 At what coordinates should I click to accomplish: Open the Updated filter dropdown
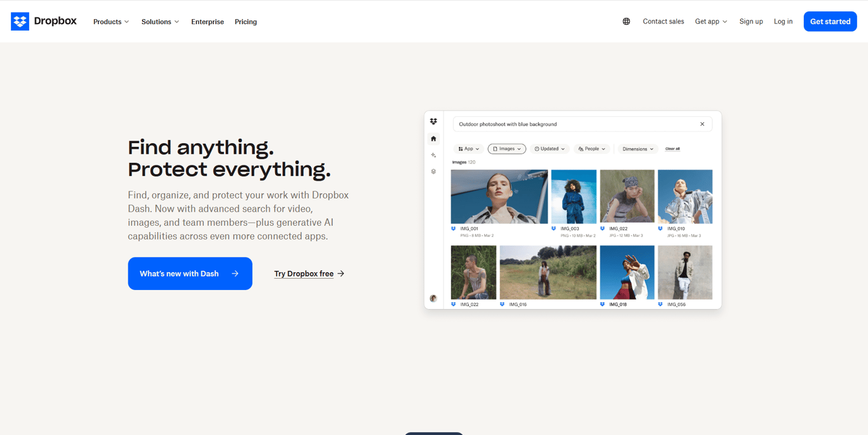click(x=550, y=149)
